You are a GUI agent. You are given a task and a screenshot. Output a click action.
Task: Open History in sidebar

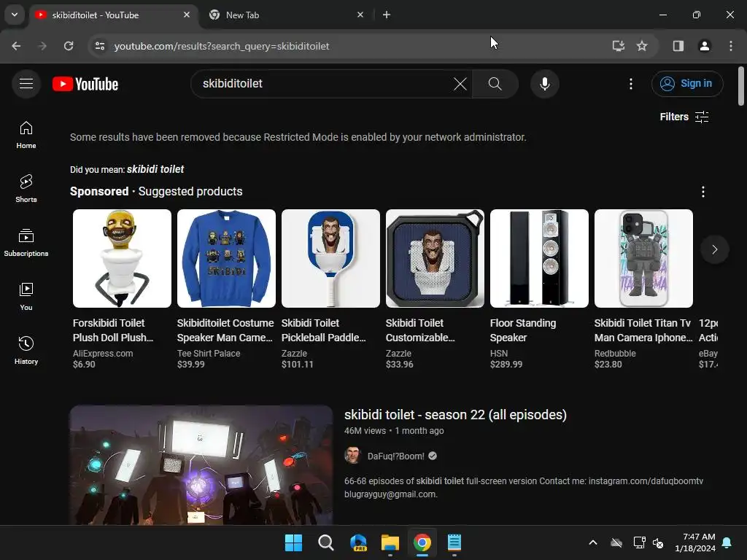pyautogui.click(x=26, y=350)
